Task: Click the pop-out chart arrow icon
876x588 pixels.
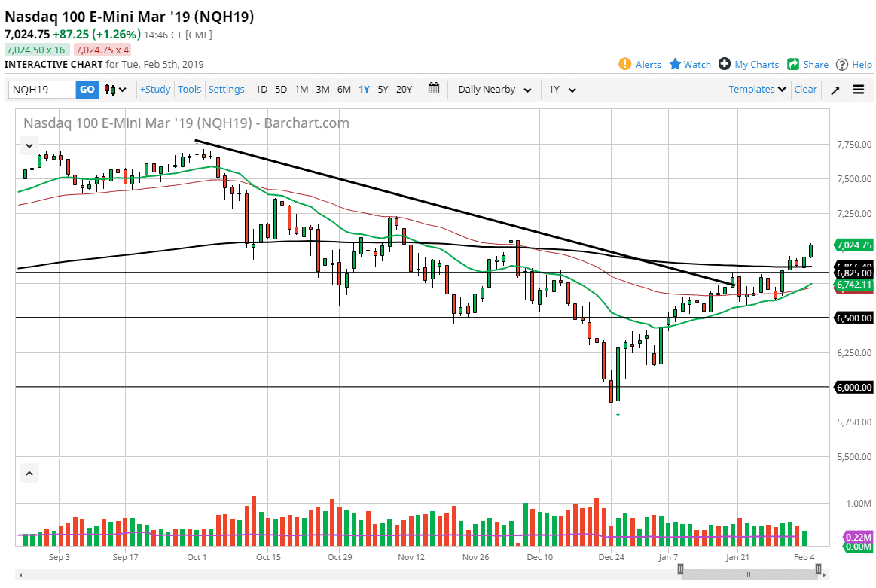Action: pos(835,89)
